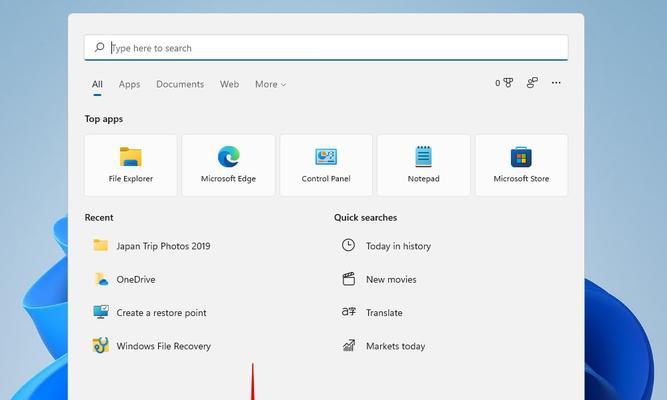Open 'Japan Trip Photos 2019' text entry
The image size is (667, 400).
(x=163, y=246)
